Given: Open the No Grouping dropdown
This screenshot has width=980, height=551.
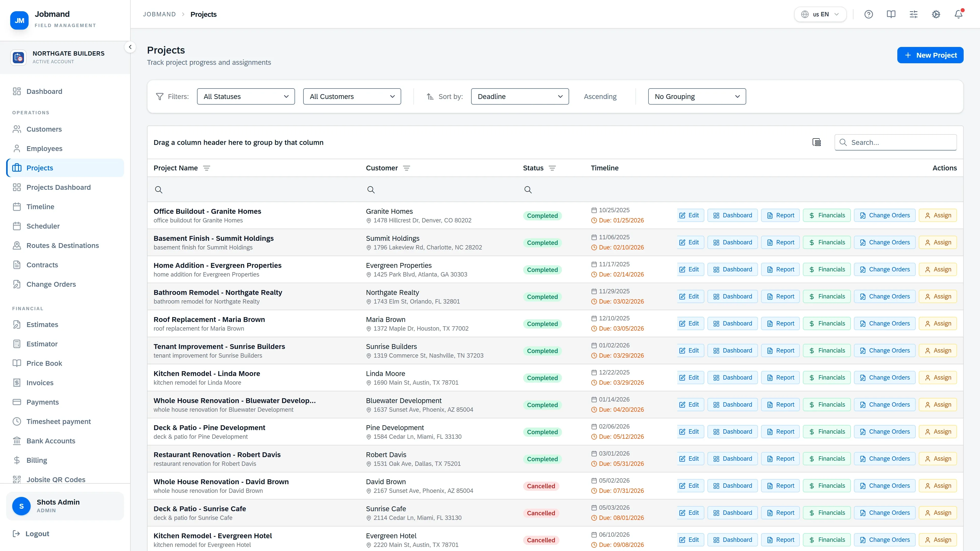Looking at the screenshot, I should (x=697, y=97).
